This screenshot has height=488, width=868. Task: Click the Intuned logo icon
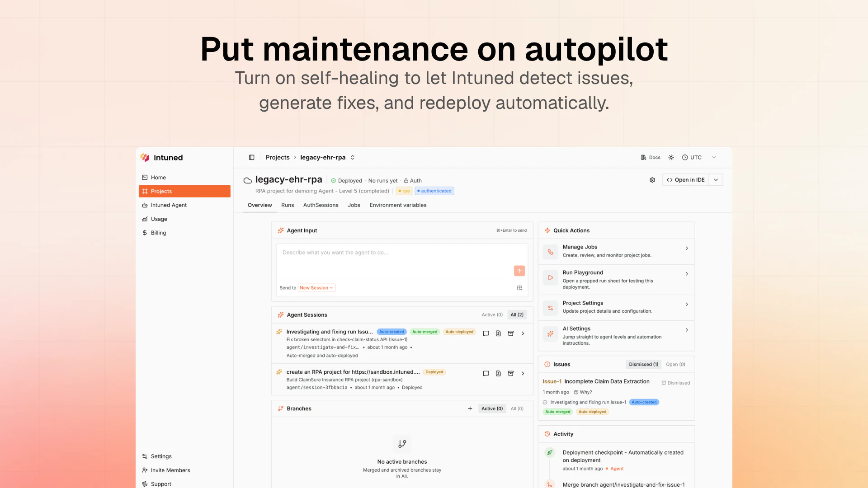[x=145, y=157]
